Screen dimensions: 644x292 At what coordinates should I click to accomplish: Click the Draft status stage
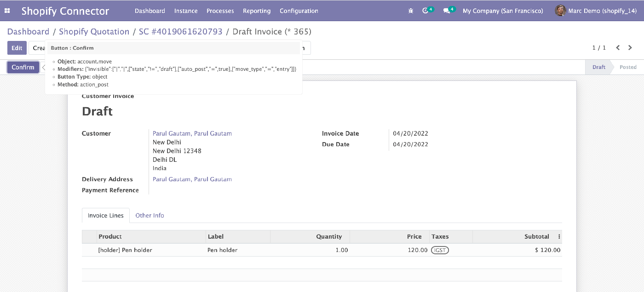point(598,67)
